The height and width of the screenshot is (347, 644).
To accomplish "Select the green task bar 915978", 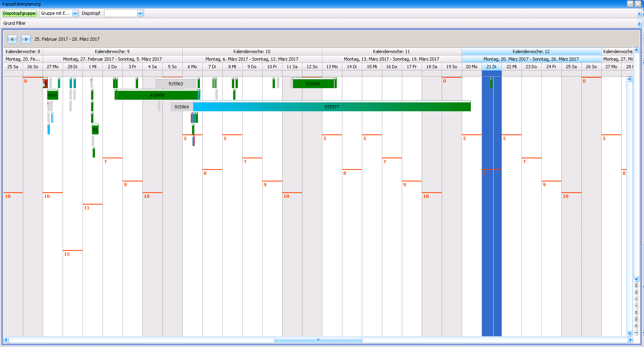I will [x=157, y=95].
